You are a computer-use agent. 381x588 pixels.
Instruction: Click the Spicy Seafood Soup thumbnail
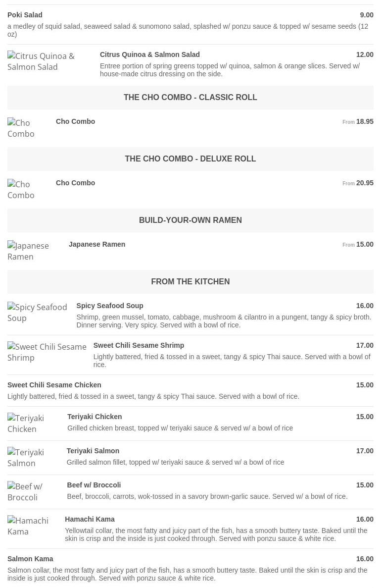pos(37,313)
